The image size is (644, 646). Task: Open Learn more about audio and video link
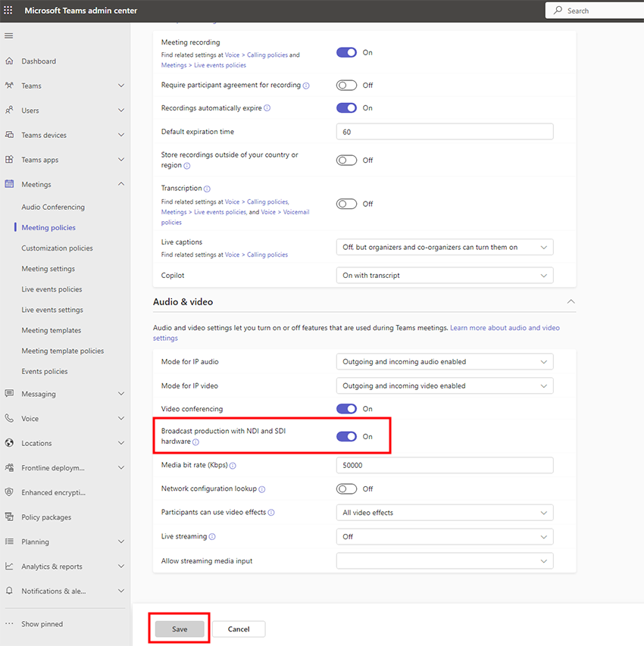(x=505, y=328)
